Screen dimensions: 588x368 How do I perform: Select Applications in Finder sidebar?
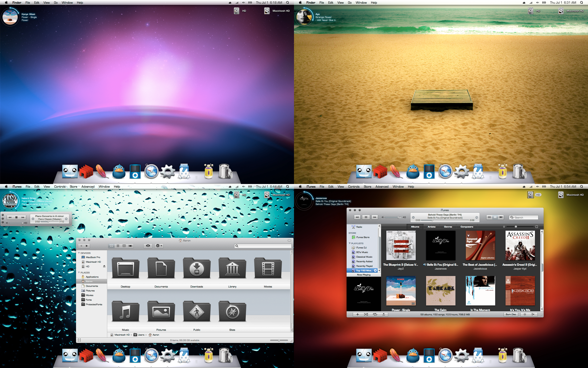click(x=92, y=277)
